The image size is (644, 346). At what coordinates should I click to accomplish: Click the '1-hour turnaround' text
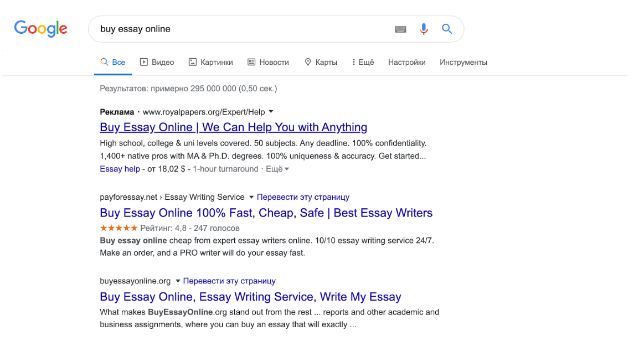pyautogui.click(x=225, y=169)
